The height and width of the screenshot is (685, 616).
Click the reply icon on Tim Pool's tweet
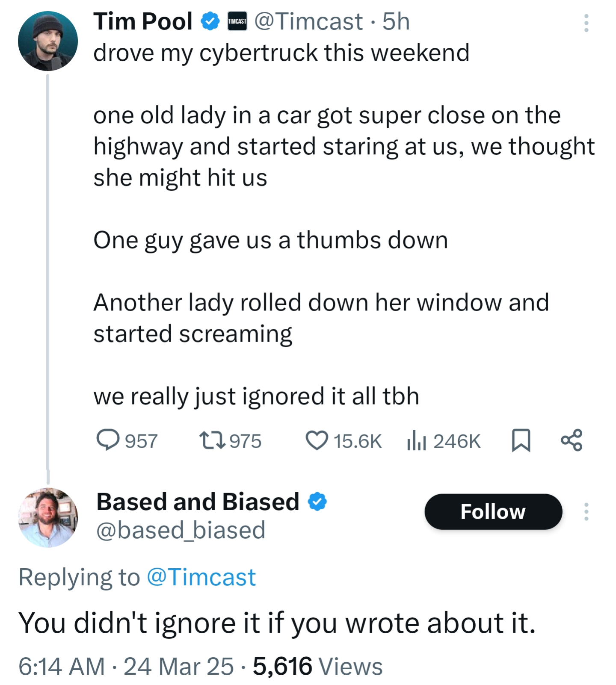tap(108, 440)
